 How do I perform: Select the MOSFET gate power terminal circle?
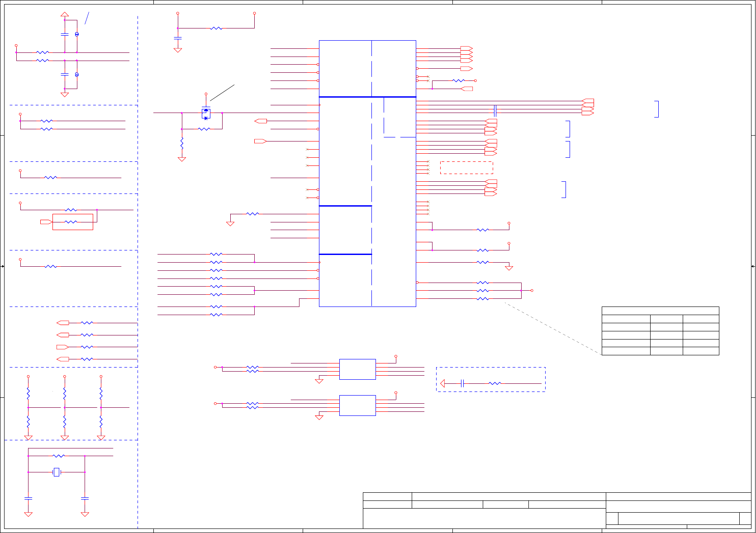(206, 94)
